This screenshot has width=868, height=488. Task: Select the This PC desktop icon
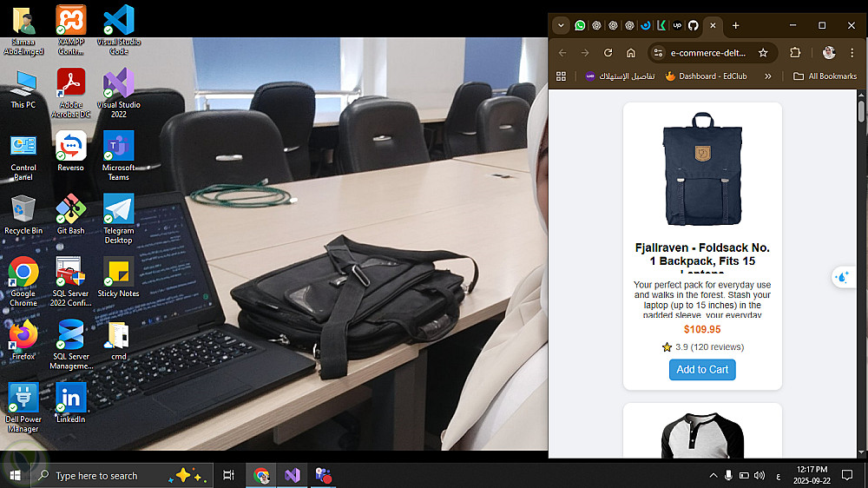[23, 88]
